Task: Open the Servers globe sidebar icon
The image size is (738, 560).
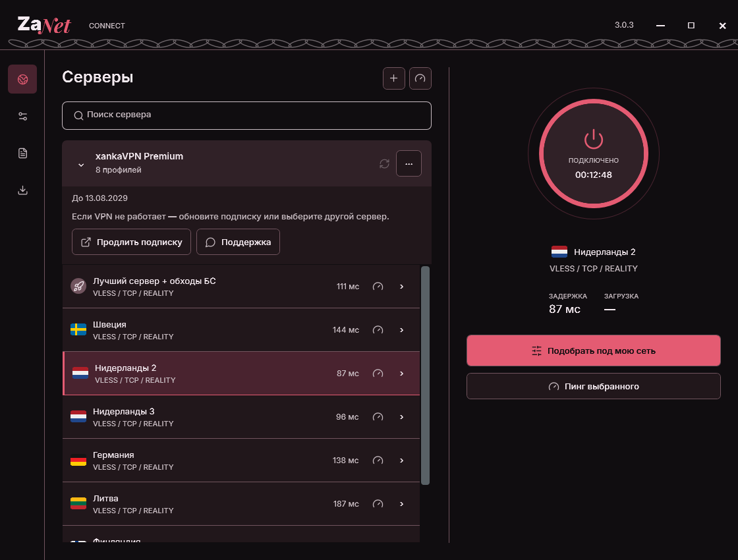Action: pyautogui.click(x=22, y=79)
